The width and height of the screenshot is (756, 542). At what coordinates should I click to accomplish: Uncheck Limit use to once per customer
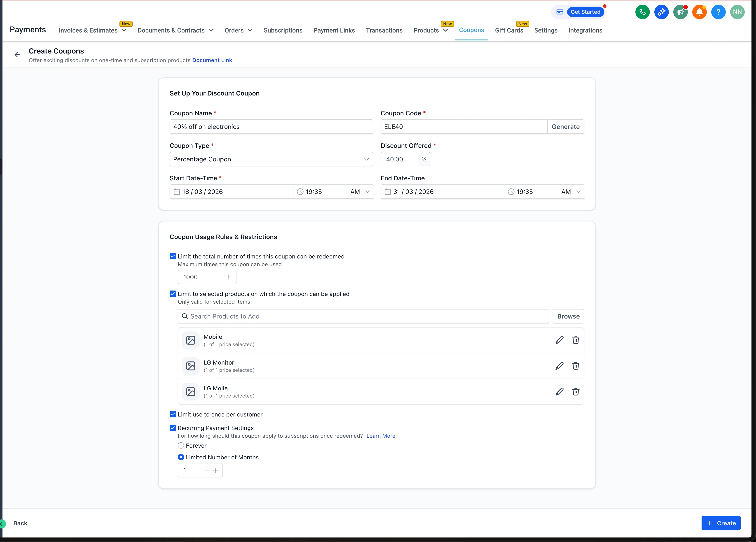pyautogui.click(x=173, y=414)
